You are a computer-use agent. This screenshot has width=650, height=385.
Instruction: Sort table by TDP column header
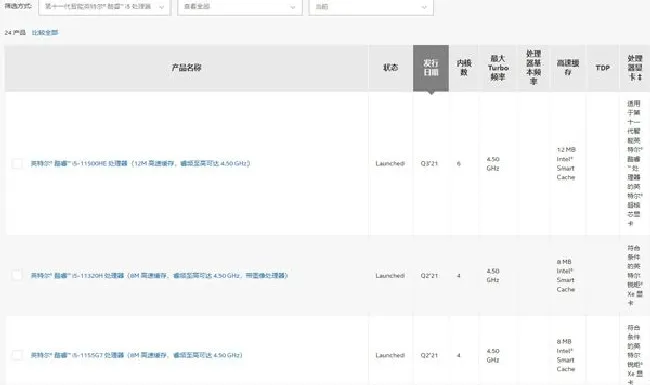pos(602,68)
